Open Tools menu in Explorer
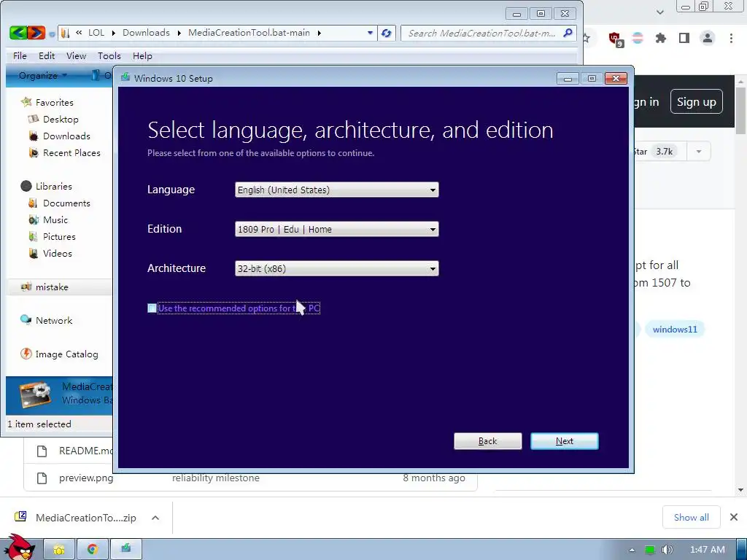Viewport: 747px width, 560px height. (x=109, y=55)
